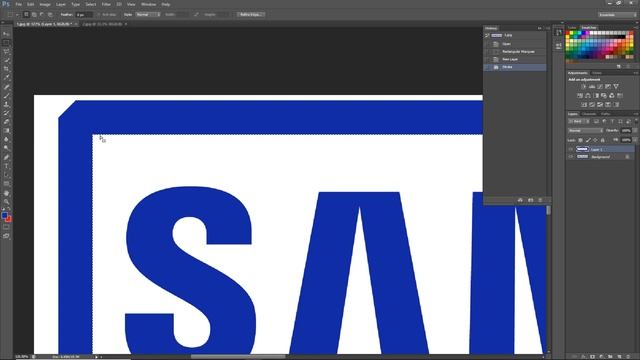Delete current state in History panel

point(540,200)
